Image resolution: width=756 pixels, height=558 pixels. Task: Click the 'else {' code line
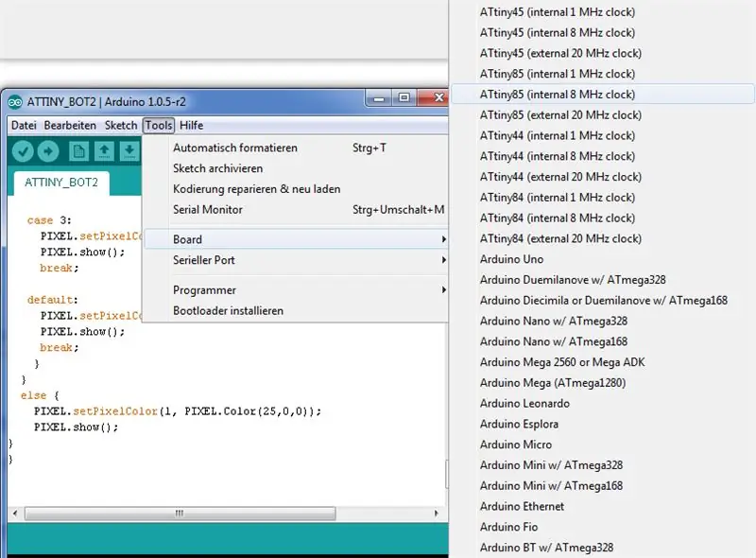click(x=40, y=395)
